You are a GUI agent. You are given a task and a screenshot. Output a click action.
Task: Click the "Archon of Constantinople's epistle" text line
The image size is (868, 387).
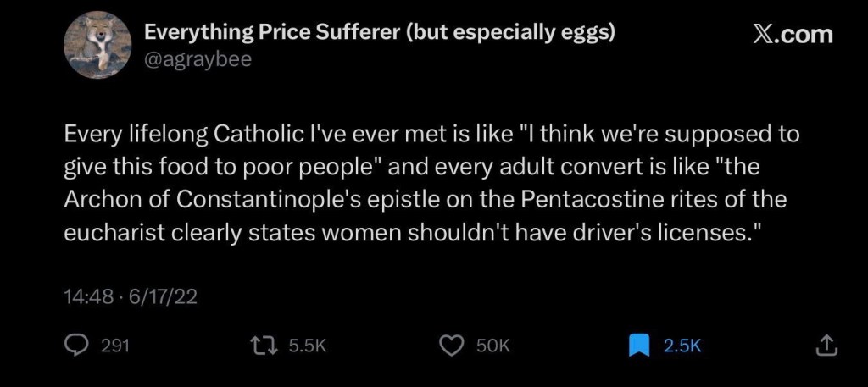[x=426, y=201]
